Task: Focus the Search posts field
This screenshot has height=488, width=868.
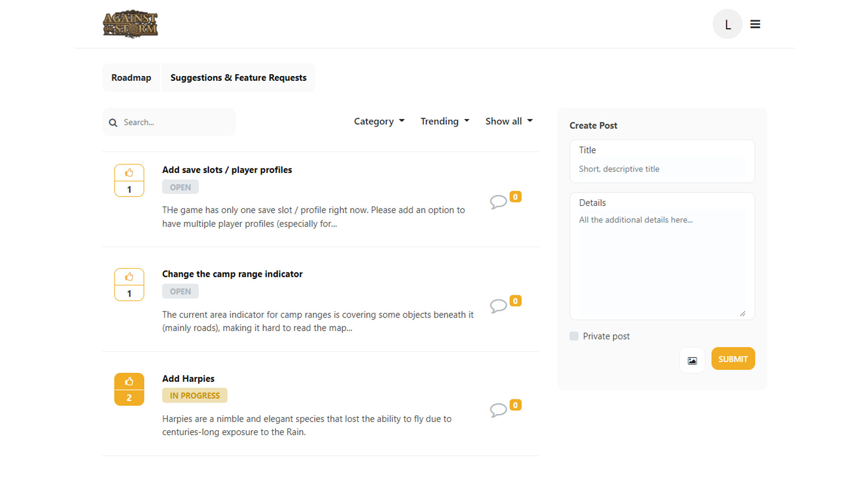Action: [x=169, y=122]
